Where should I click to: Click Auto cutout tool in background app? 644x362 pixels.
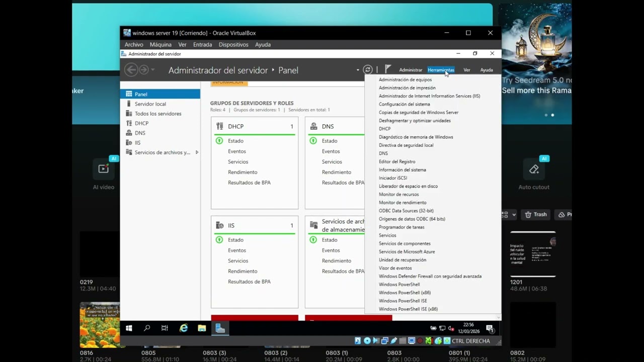[534, 174]
